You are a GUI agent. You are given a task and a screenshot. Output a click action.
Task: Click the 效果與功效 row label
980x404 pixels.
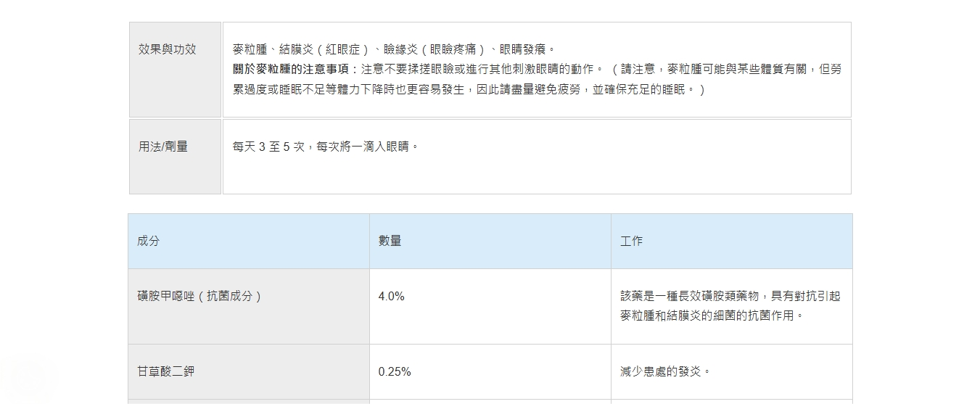click(168, 50)
